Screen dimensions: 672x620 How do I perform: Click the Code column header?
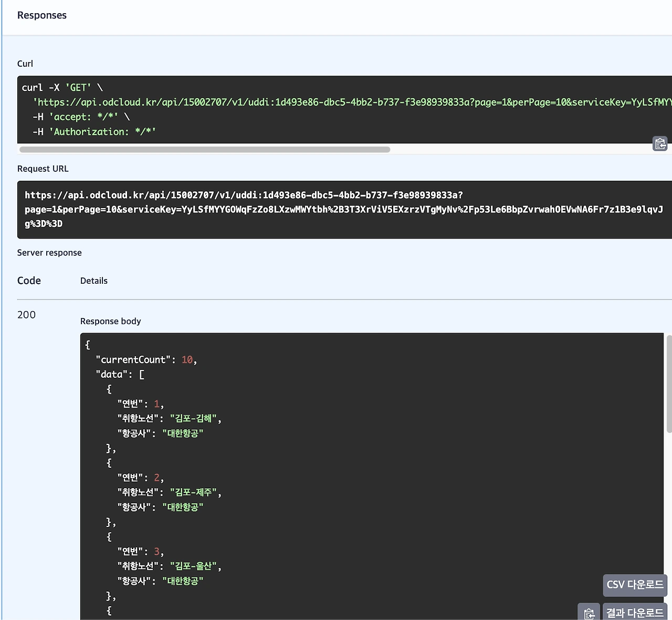pyautogui.click(x=29, y=281)
